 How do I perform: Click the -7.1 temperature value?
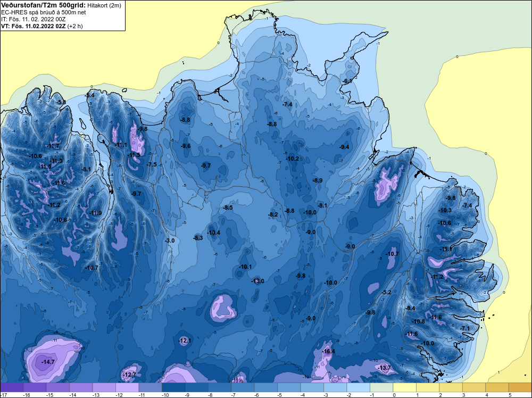point(465,328)
